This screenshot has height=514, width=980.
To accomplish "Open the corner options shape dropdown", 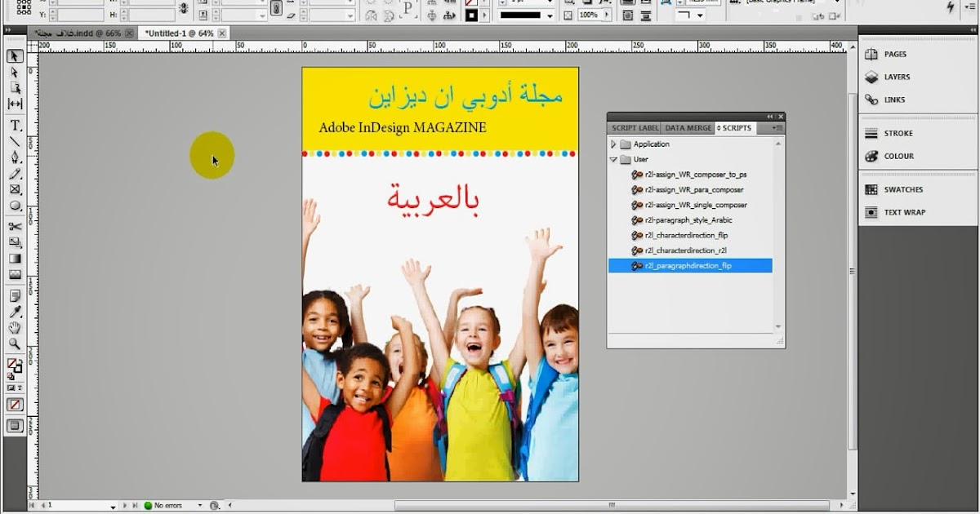I will (x=689, y=16).
